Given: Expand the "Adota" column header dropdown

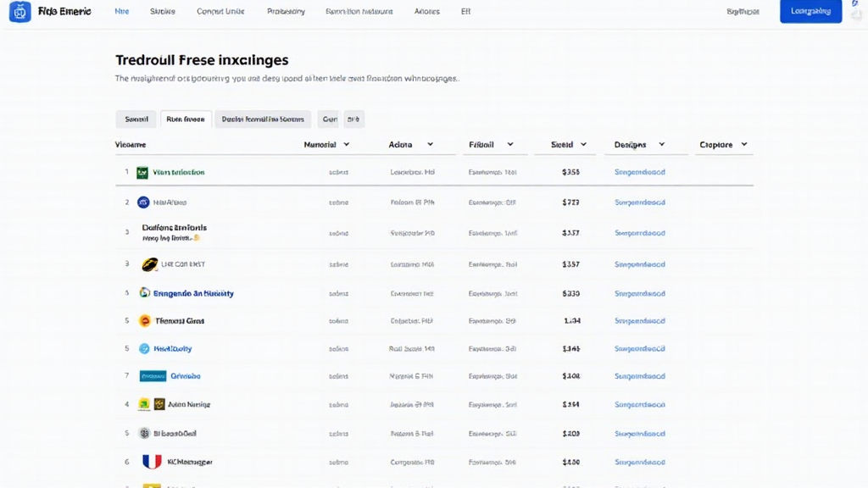Looking at the screenshot, I should pos(430,145).
